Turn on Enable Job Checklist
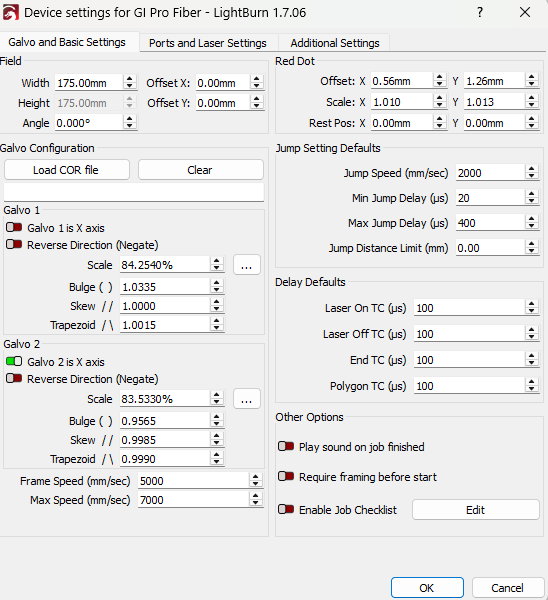The height and width of the screenshot is (600, 548). [286, 509]
